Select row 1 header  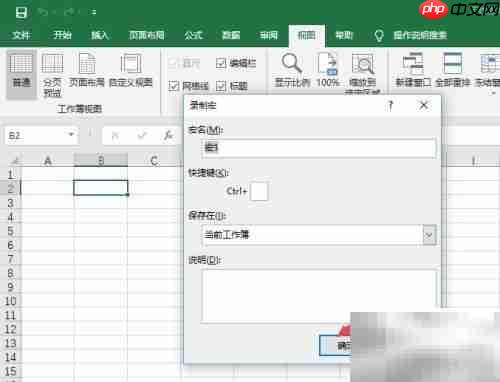point(11,175)
